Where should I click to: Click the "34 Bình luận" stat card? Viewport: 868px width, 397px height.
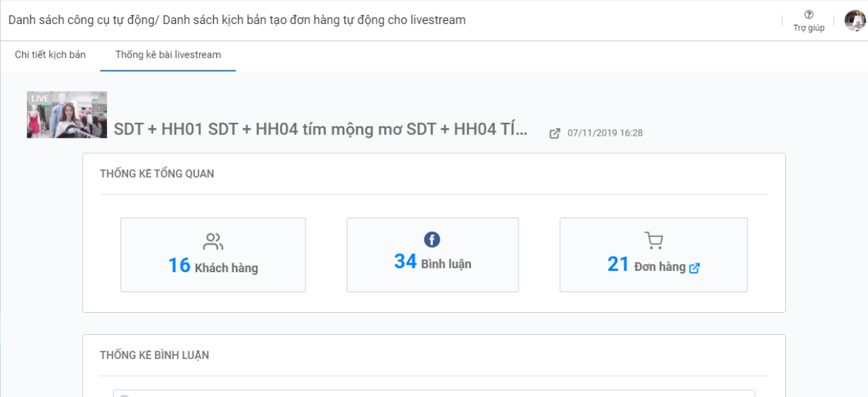432,254
